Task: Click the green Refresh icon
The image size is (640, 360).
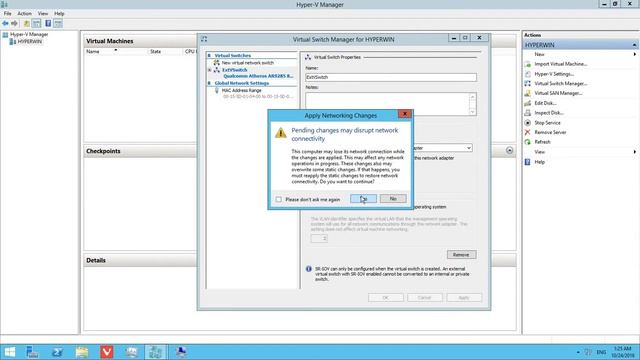Action: click(x=527, y=142)
